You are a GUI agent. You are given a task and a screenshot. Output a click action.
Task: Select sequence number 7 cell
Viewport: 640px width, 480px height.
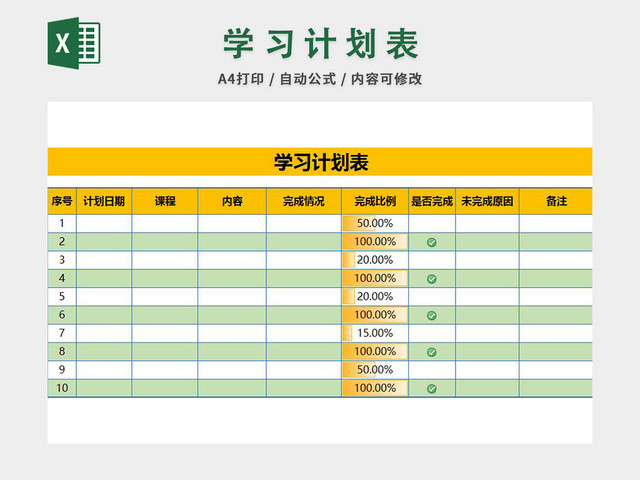click(x=62, y=333)
